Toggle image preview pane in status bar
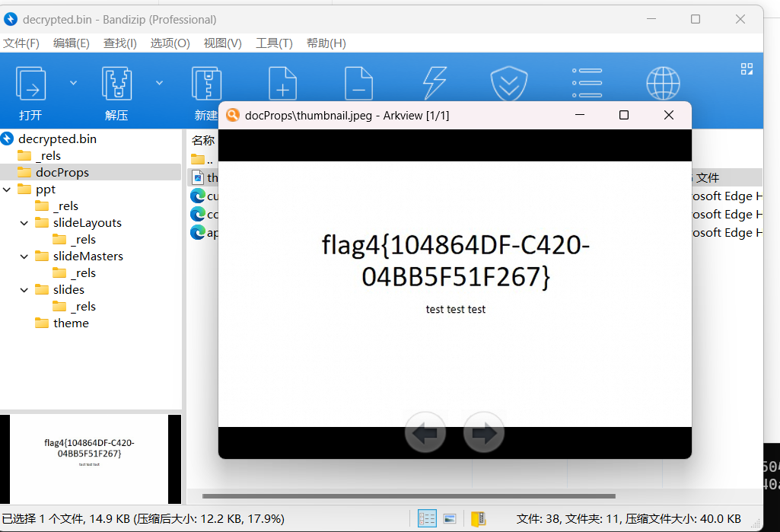The image size is (780, 532). click(x=450, y=518)
